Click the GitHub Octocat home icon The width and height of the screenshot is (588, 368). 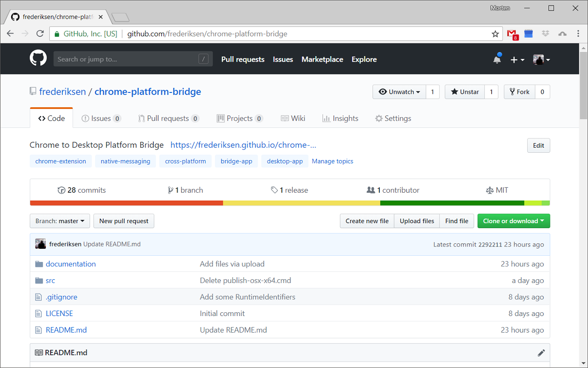tap(38, 59)
